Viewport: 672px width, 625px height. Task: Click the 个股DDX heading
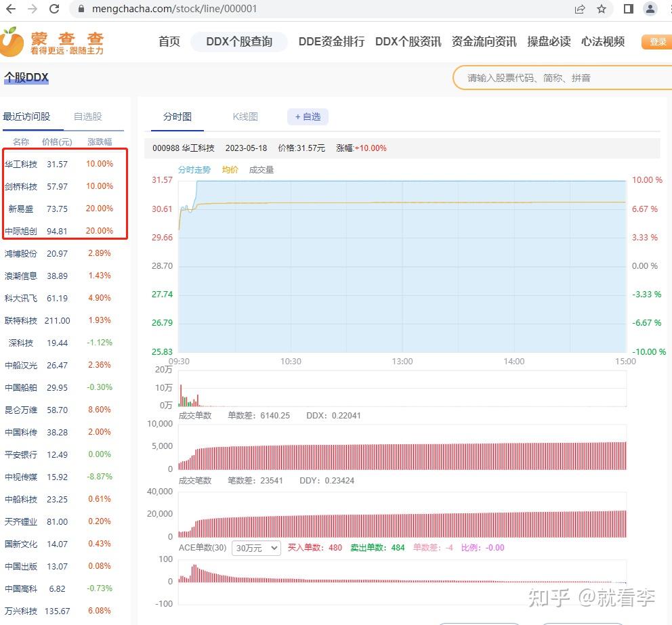[x=26, y=78]
